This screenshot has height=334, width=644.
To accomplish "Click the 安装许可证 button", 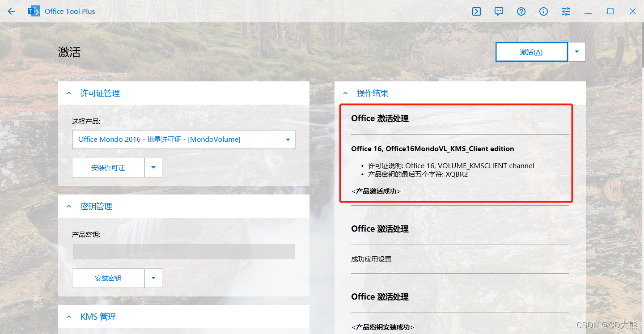I will click(x=108, y=168).
